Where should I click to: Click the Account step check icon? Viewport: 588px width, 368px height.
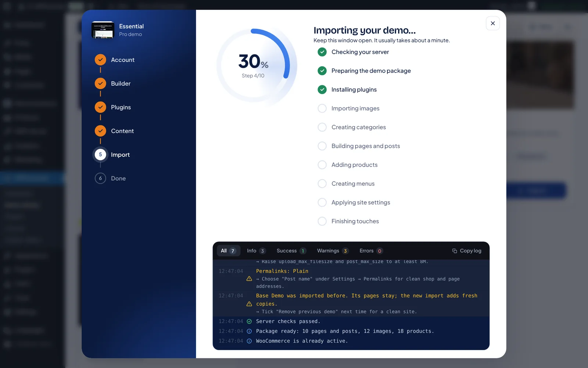(x=100, y=60)
